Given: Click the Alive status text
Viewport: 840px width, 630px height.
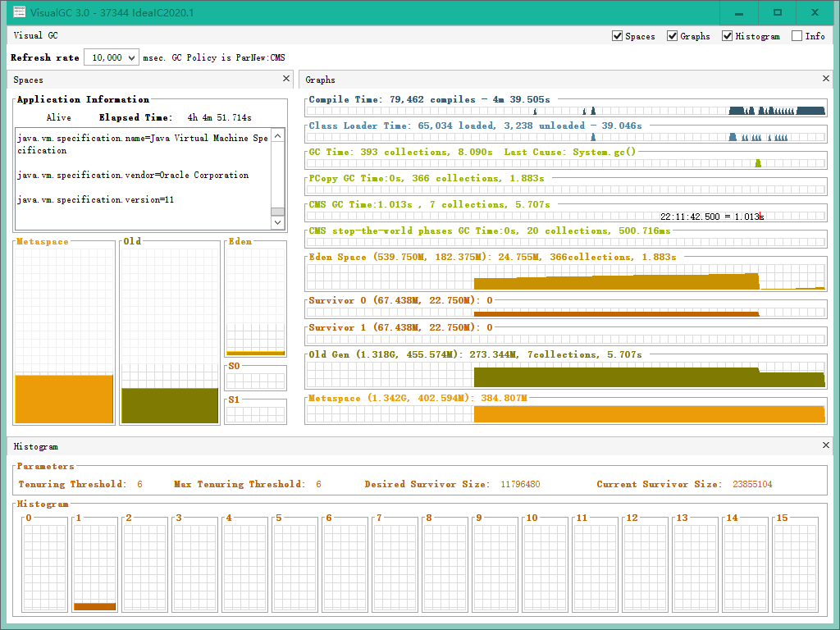Looking at the screenshot, I should tap(58, 117).
